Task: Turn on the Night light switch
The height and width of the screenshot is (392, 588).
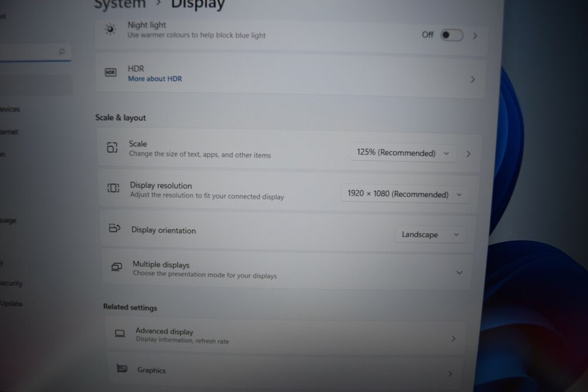Action: point(452,35)
